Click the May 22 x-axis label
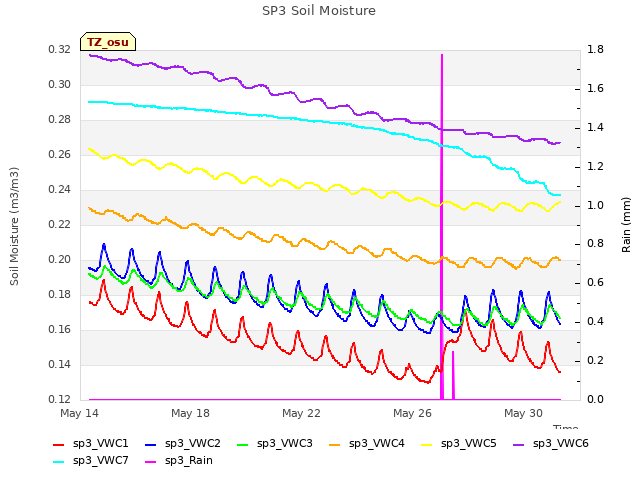Screen dimensions: 640x480 tap(301, 413)
